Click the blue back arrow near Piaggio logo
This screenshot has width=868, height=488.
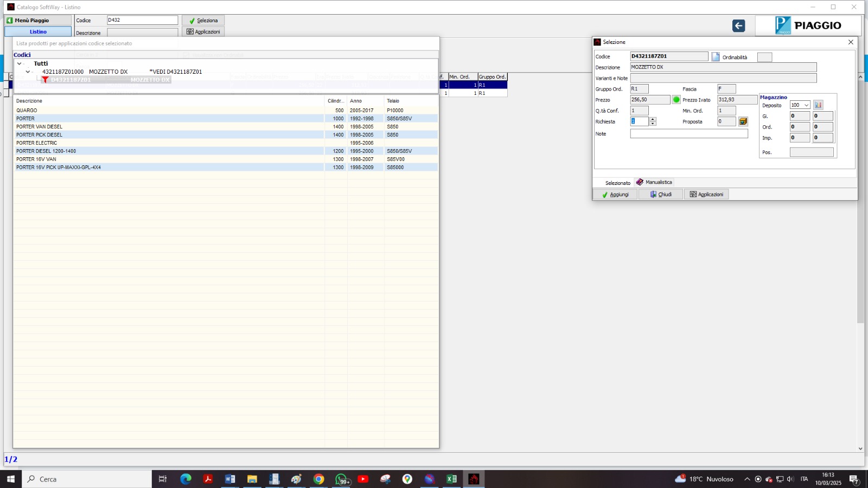(738, 26)
